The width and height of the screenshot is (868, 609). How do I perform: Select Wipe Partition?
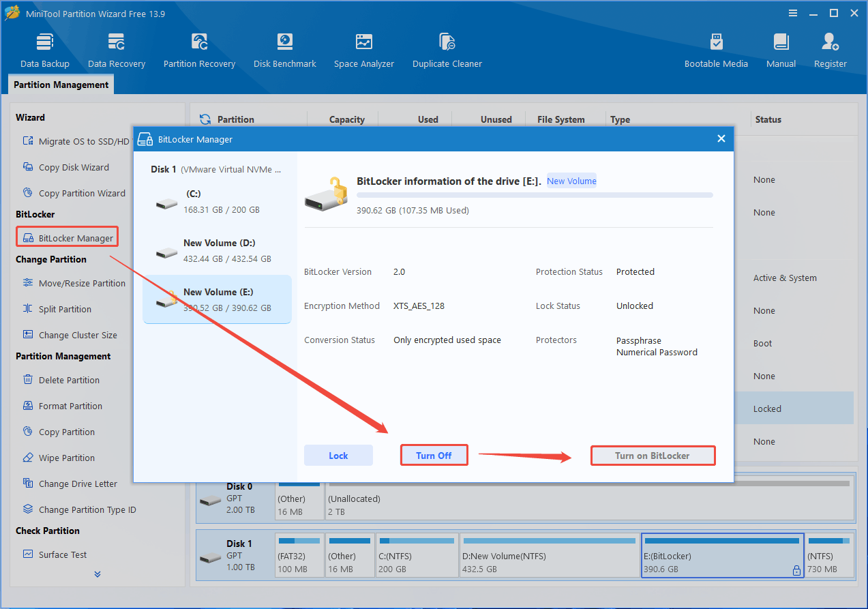click(59, 458)
